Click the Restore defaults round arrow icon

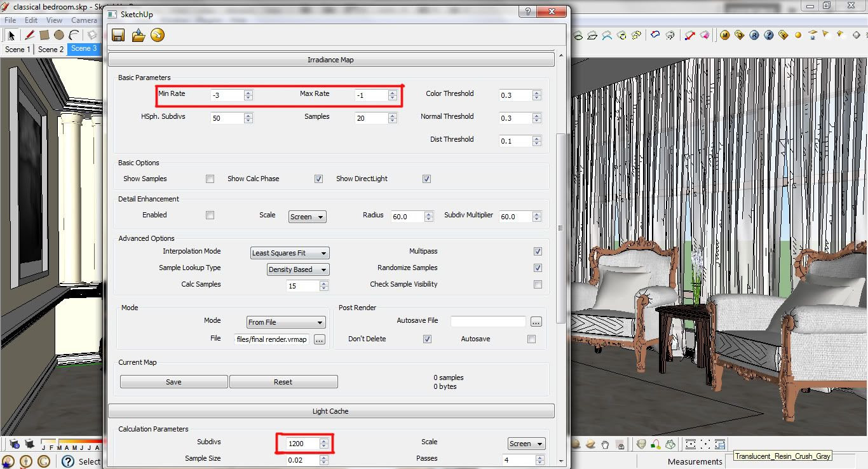(x=158, y=36)
